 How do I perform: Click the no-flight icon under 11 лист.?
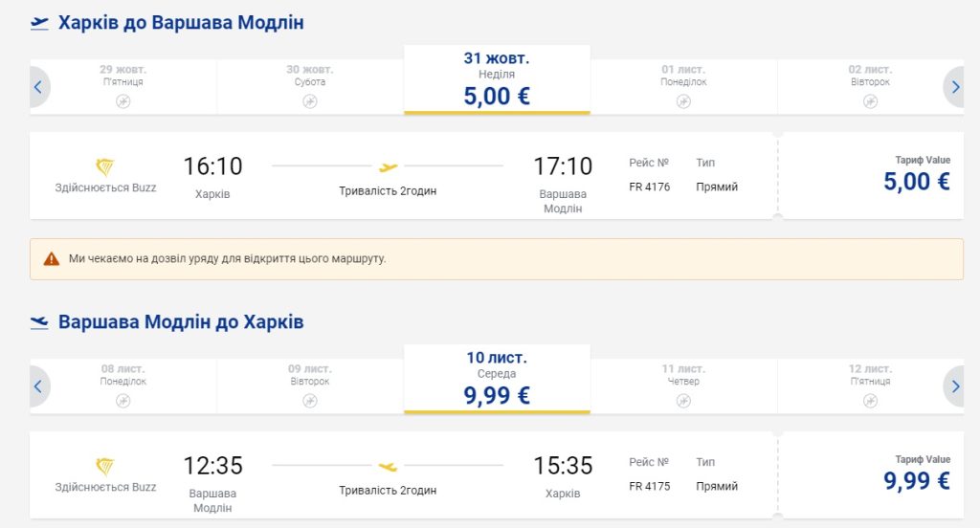pyautogui.click(x=682, y=400)
